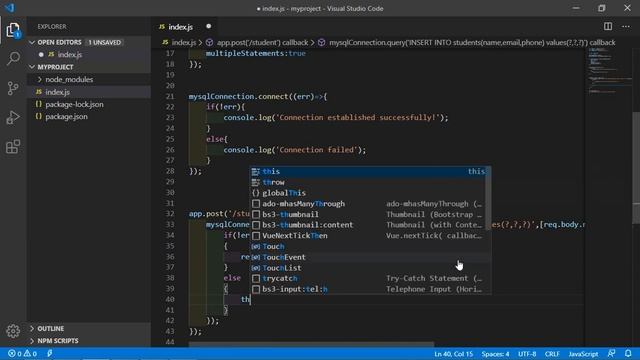Click UTF-8 encoding status
This screenshot has height=360, width=640.
click(527, 354)
